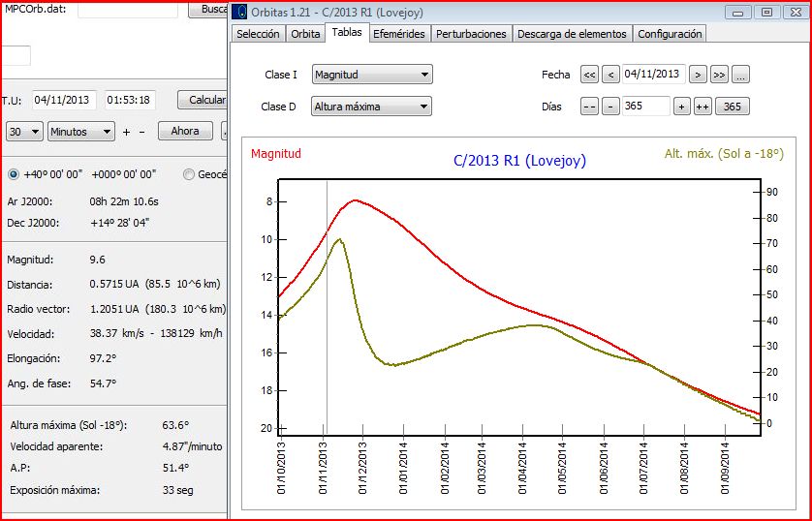Open the Perturbaciones tab
Screen dimensions: 812x521
[471, 33]
